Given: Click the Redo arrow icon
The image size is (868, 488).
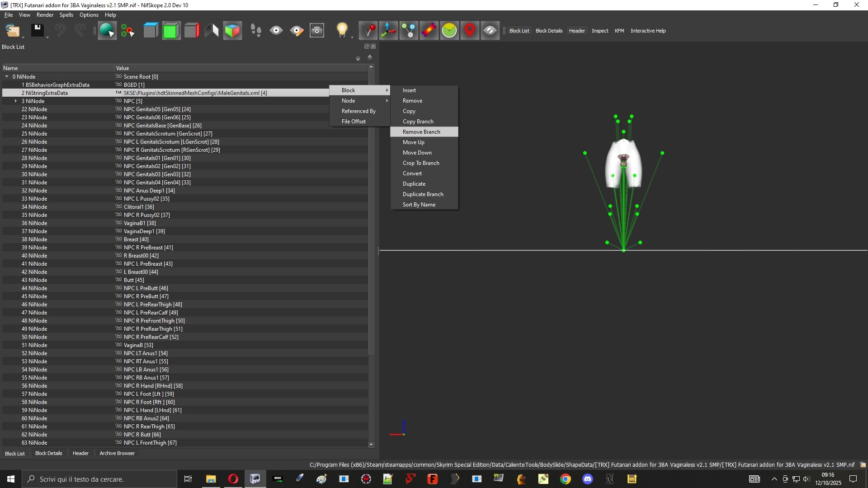Looking at the screenshot, I should [80, 31].
